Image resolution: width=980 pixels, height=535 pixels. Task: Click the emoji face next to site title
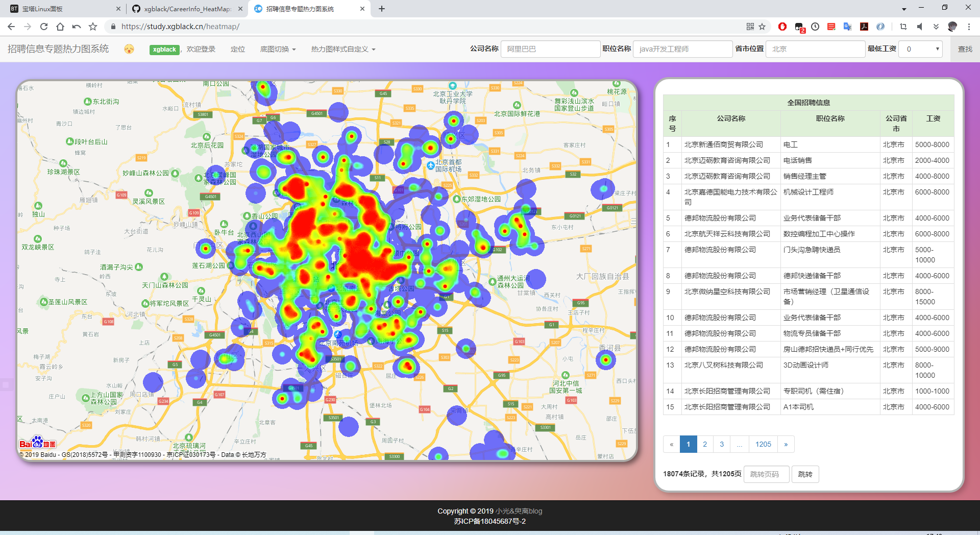(x=129, y=49)
